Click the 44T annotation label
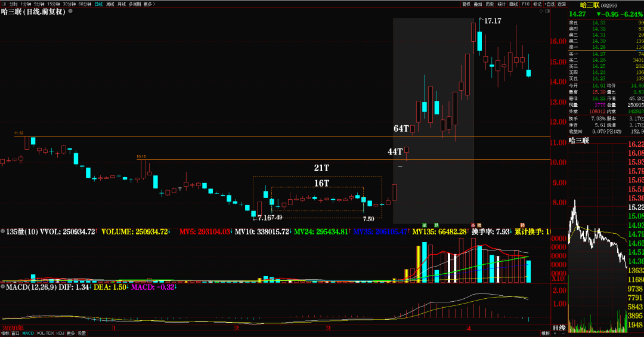The image size is (644, 337). 395,152
